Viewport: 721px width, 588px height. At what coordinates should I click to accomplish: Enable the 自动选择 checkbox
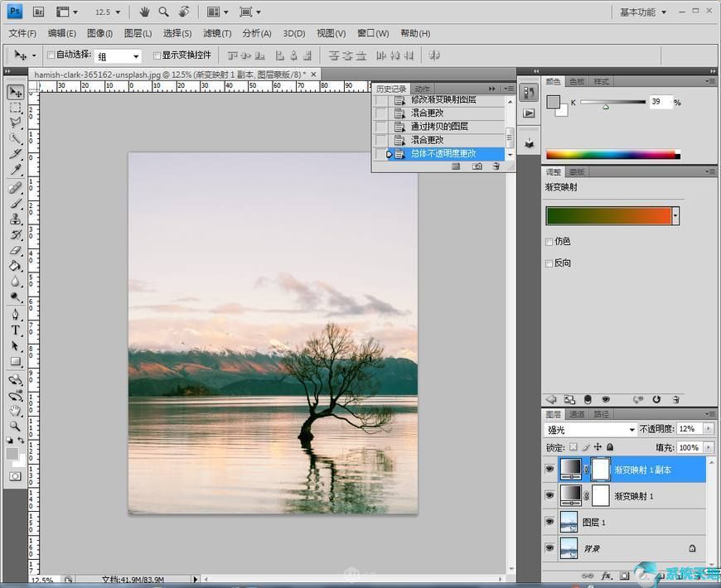pos(51,55)
